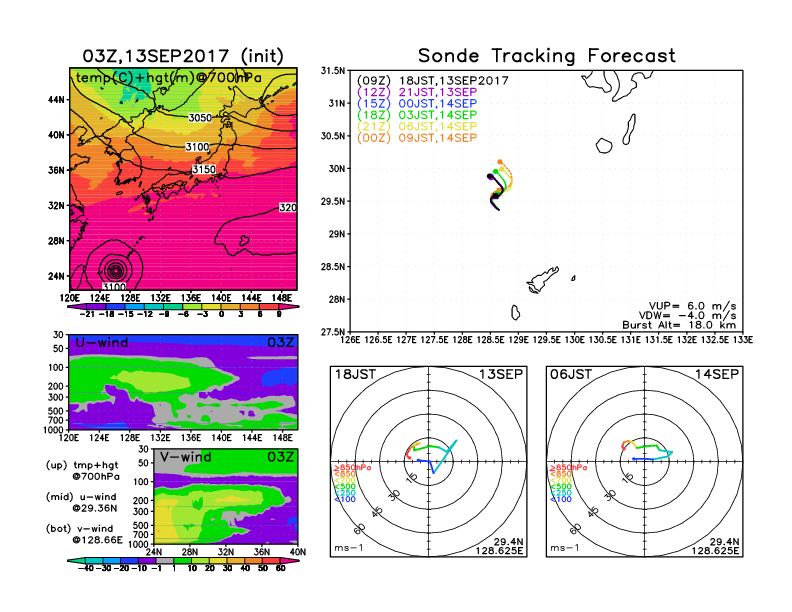Select purple legend entry "(12Z) 21JST,13SEP"
This screenshot has width=792, height=612.
pos(417,92)
